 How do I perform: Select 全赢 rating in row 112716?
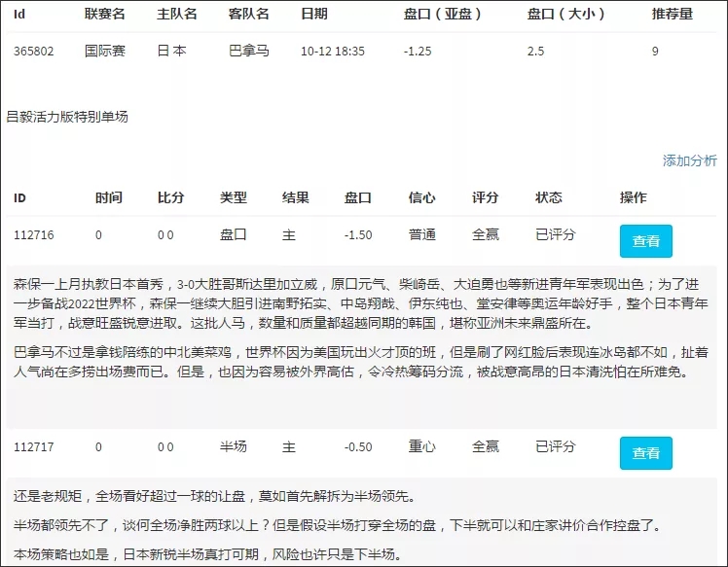click(x=486, y=234)
